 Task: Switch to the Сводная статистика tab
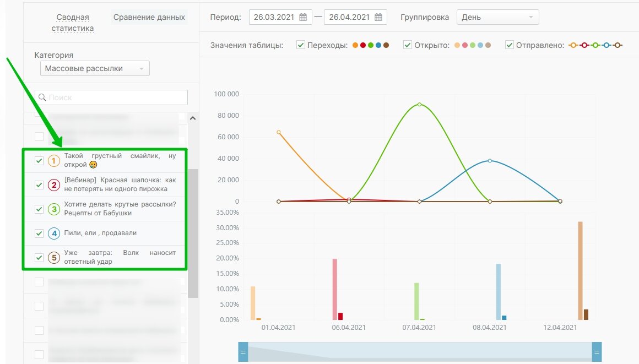click(x=73, y=23)
